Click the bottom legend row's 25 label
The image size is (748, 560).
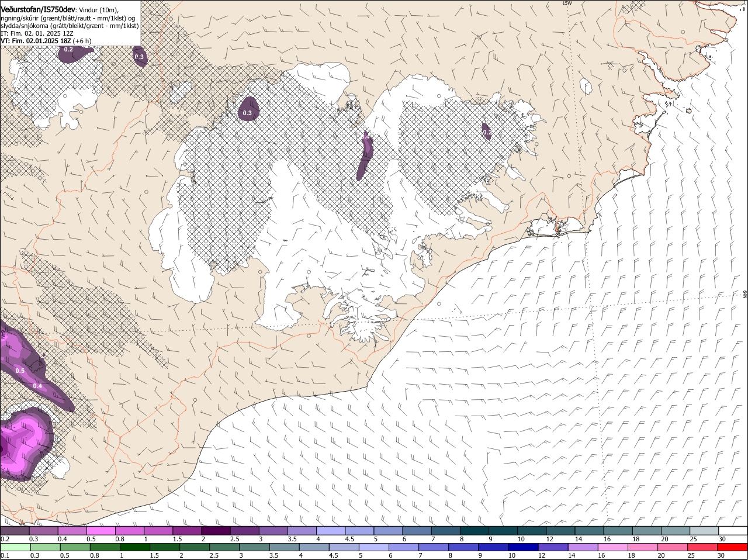tap(692, 555)
